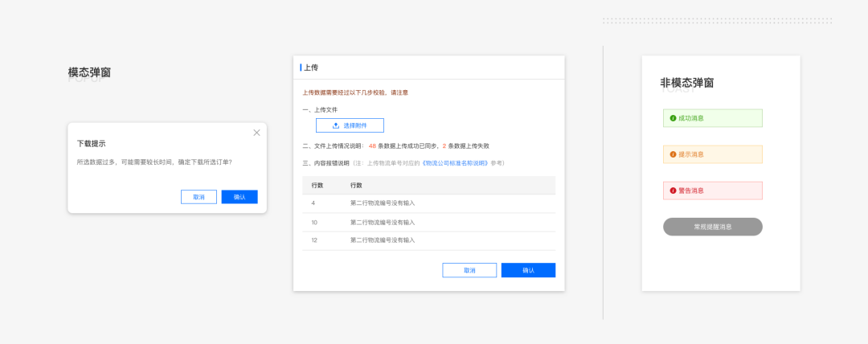The width and height of the screenshot is (868, 344).
Task: Choose a file with the 选择附件 button
Action: [x=350, y=125]
